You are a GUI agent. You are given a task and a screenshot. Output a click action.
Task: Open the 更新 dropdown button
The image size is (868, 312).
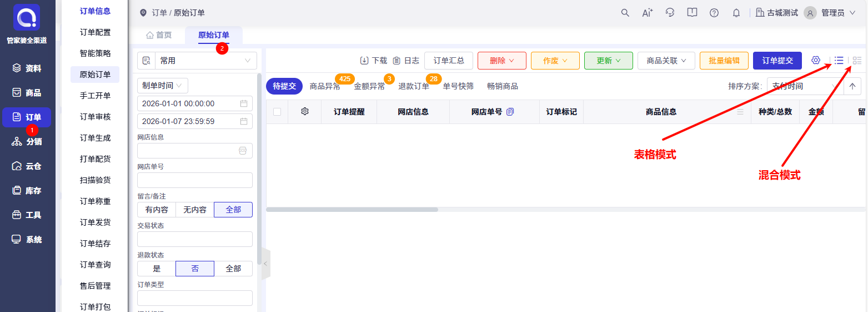point(609,61)
